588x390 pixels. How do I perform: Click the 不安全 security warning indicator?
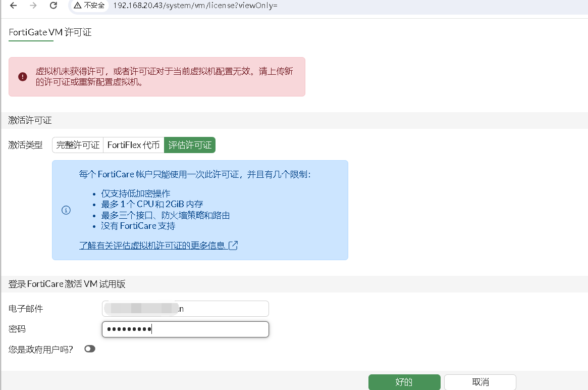(89, 5)
